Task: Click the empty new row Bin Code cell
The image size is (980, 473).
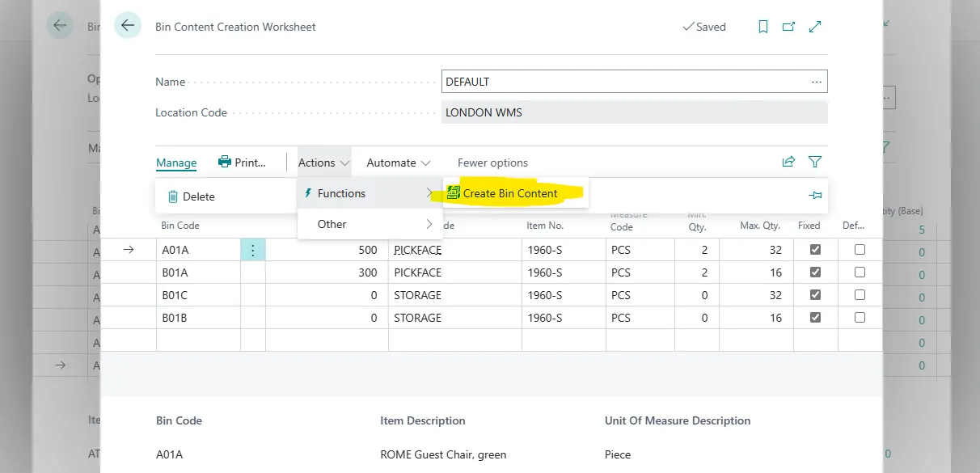Action: (x=198, y=340)
